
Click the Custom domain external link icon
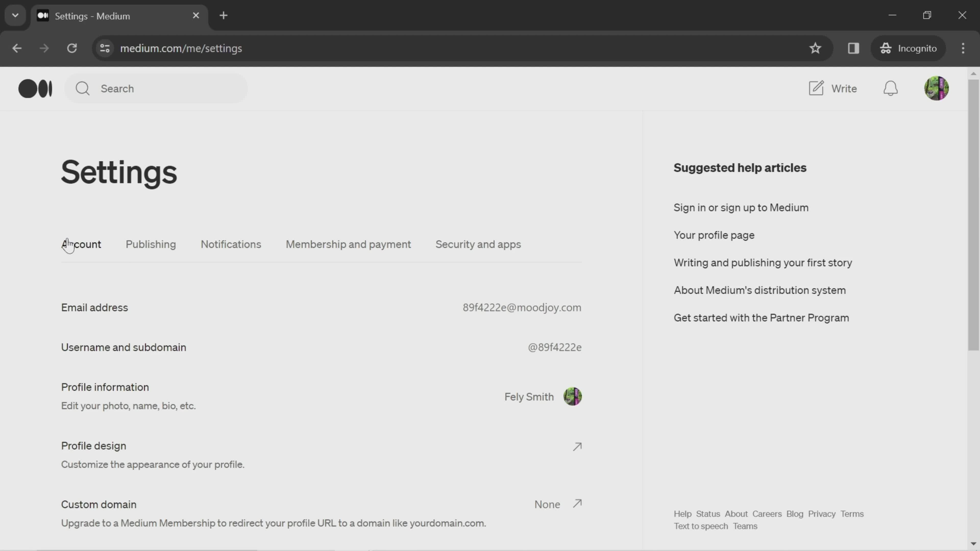click(578, 504)
